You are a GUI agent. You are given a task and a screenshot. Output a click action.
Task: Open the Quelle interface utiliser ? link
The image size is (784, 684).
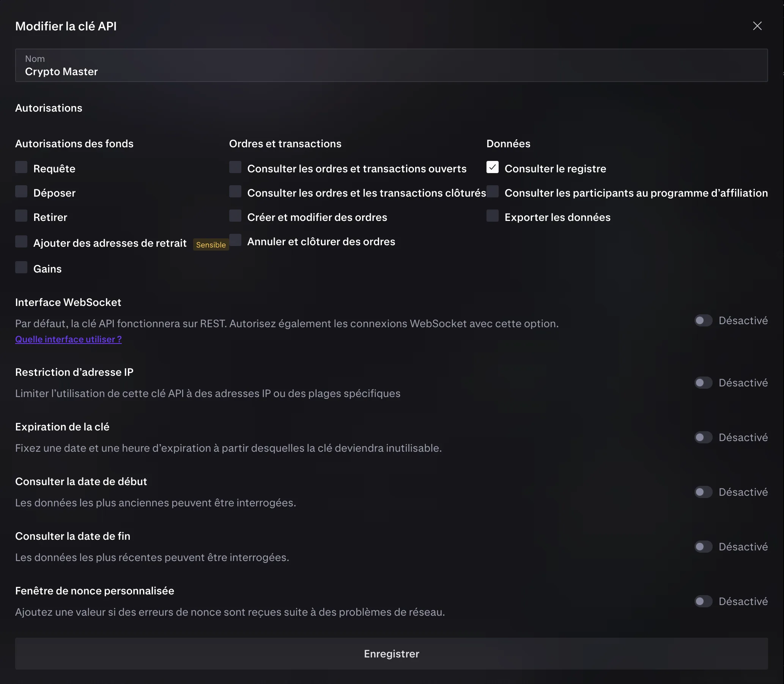(x=68, y=339)
